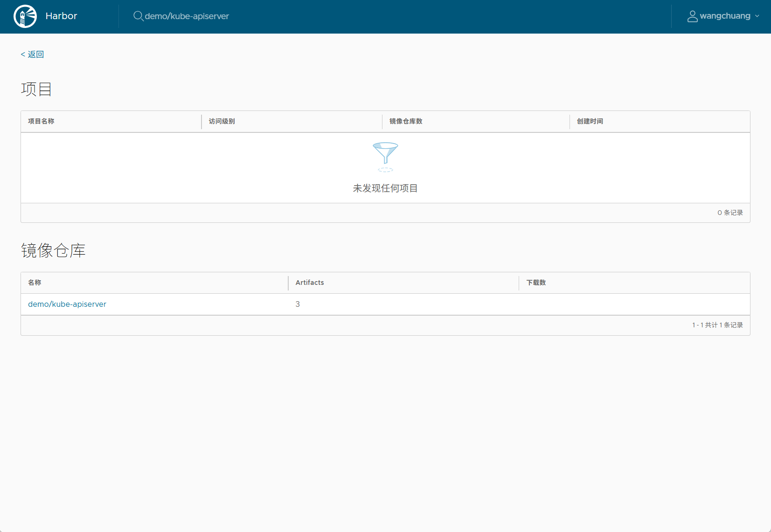This screenshot has height=532, width=771.
Task: Click the 未发现任何项目 message
Action: pyautogui.click(x=385, y=188)
